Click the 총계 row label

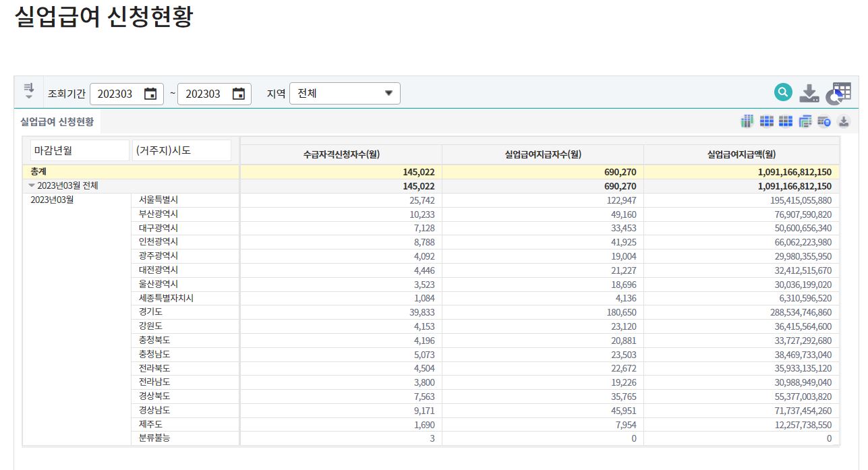click(x=39, y=172)
